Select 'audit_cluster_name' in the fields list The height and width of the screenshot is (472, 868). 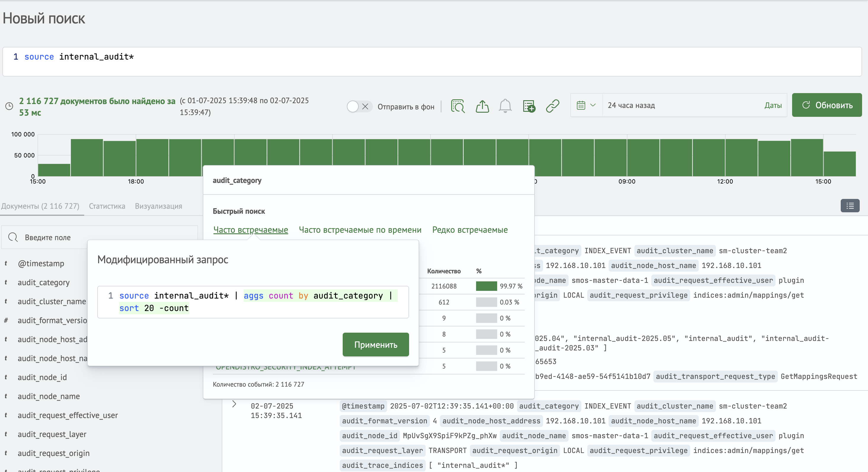click(52, 301)
